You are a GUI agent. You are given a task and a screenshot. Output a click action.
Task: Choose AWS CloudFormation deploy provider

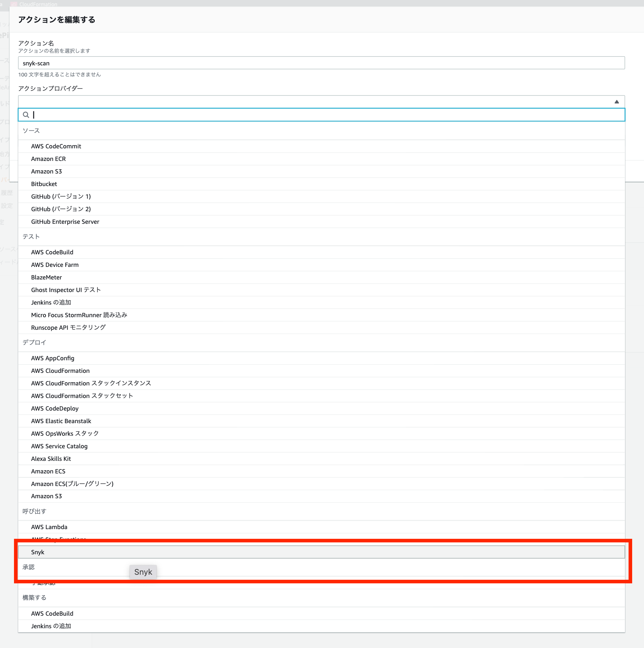pos(60,370)
